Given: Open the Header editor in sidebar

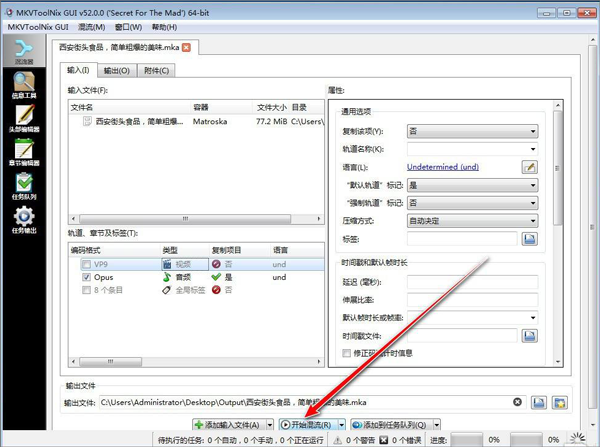Looking at the screenshot, I should (24, 119).
